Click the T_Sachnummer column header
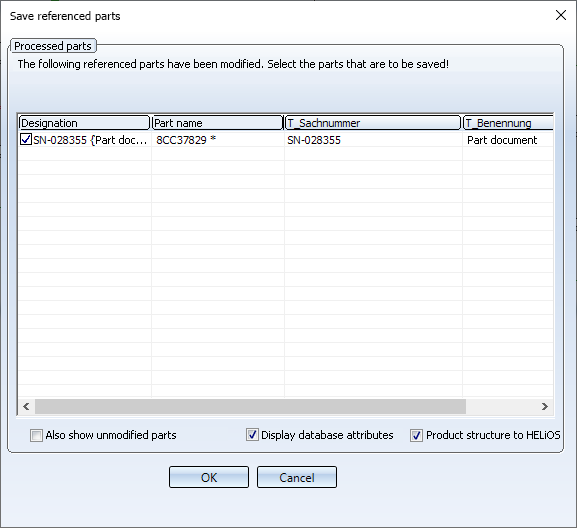Screen dimensions: 577x528 tap(373, 123)
